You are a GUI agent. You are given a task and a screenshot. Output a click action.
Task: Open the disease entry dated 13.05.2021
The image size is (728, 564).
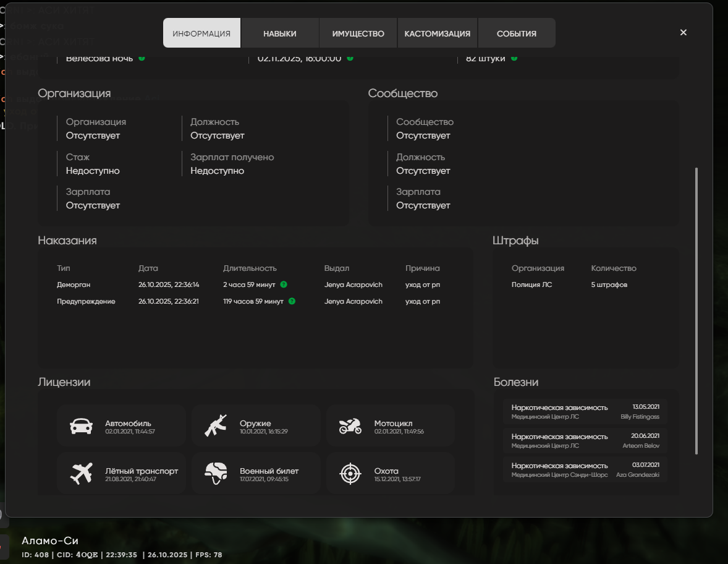[585, 411]
